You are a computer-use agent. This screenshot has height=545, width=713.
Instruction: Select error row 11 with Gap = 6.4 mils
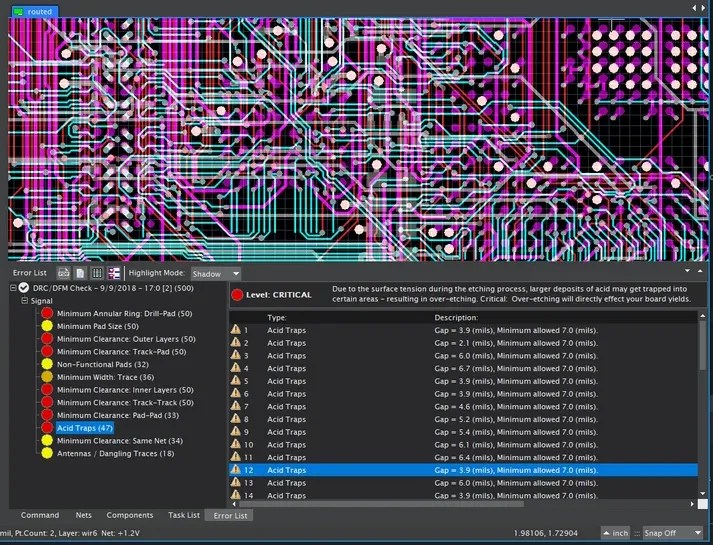(463, 457)
